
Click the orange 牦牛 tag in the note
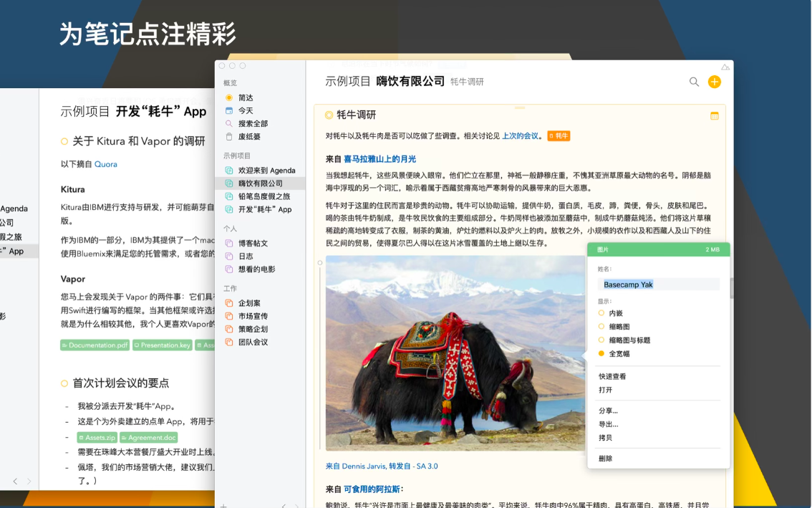pos(559,135)
